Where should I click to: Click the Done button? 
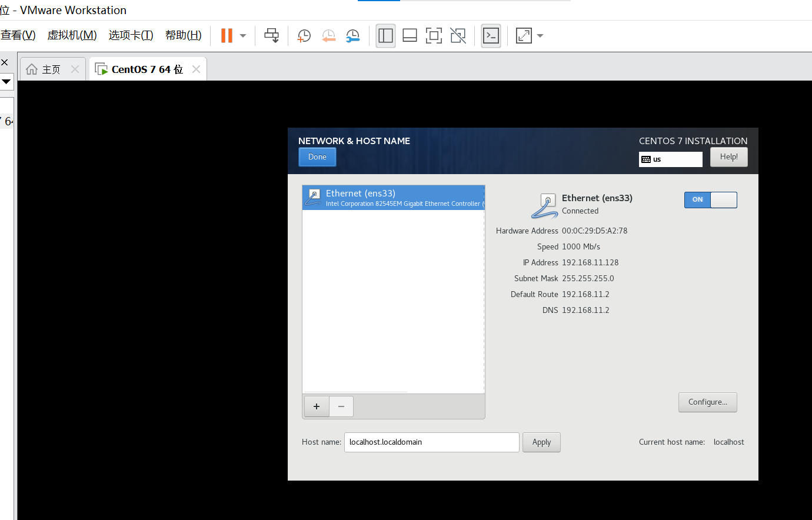[317, 157]
